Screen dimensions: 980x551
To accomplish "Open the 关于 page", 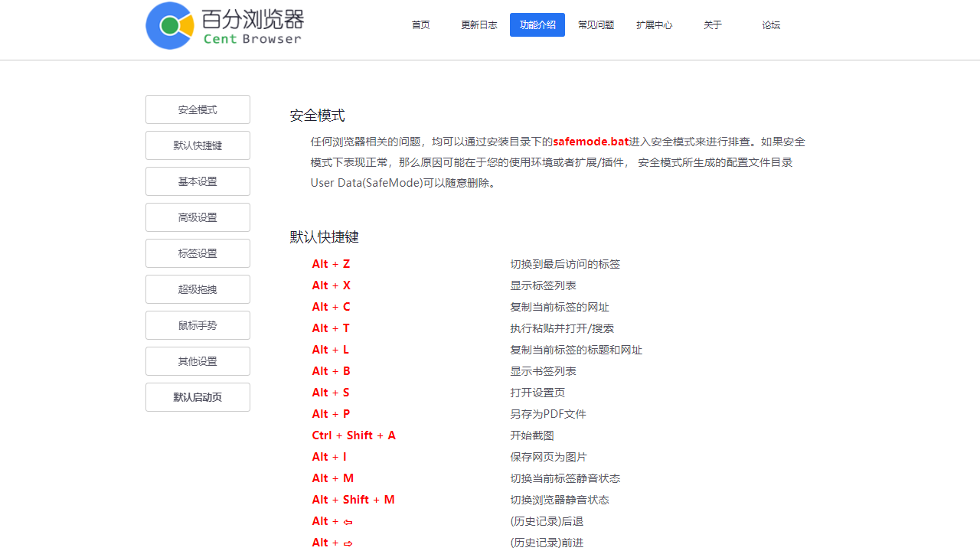I will [712, 24].
